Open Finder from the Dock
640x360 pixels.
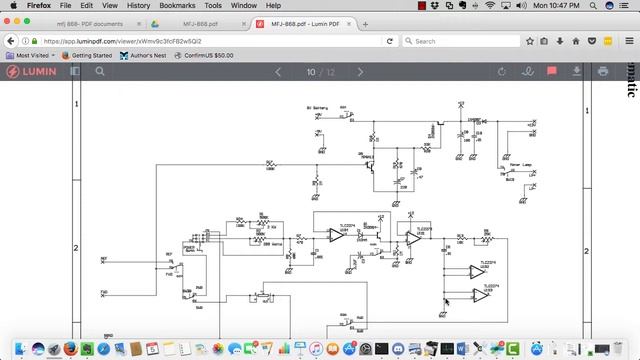pos(21,349)
